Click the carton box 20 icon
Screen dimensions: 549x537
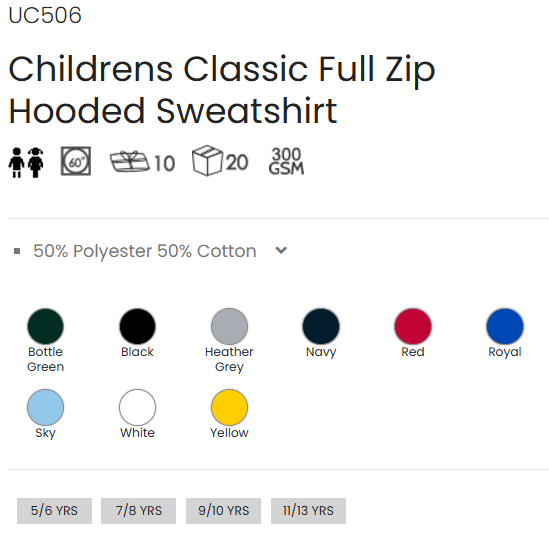[220, 161]
